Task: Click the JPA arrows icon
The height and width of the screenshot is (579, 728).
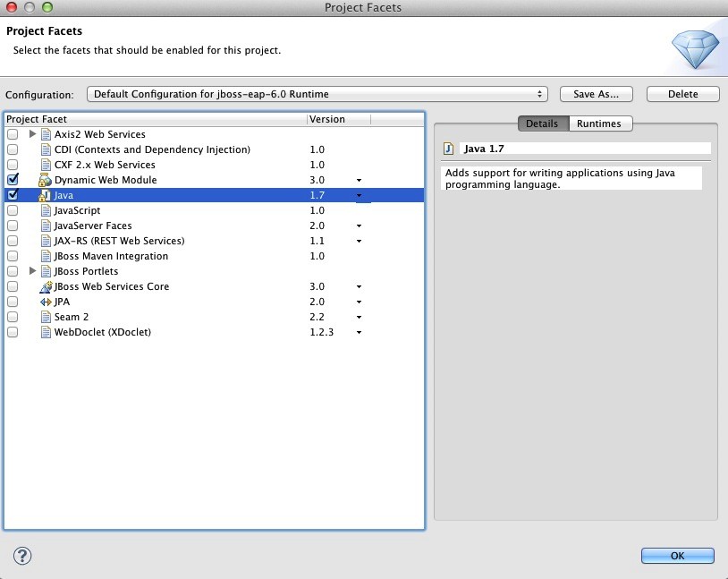Action: click(x=46, y=302)
